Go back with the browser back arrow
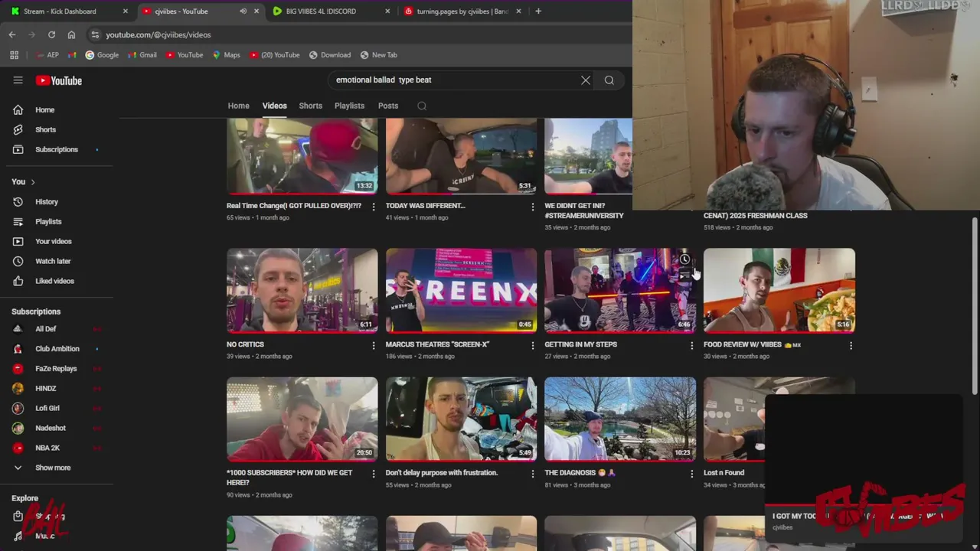Screen dimensions: 980x551 (12, 34)
